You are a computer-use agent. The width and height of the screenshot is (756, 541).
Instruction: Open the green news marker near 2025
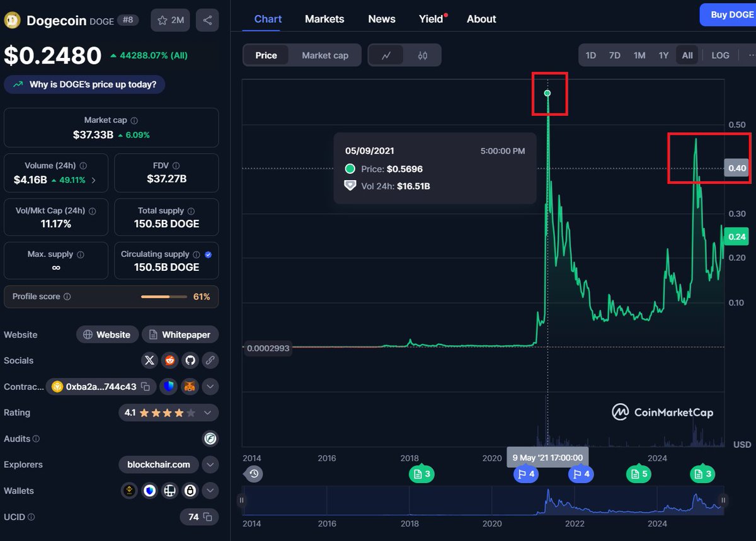coord(702,474)
